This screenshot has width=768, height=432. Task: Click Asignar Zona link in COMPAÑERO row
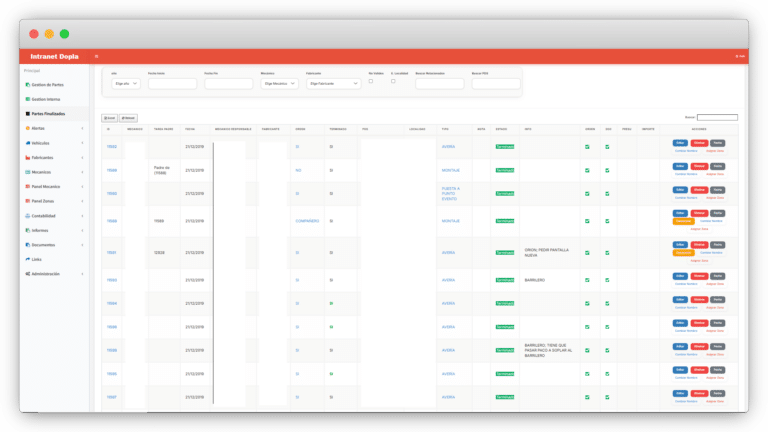click(699, 229)
